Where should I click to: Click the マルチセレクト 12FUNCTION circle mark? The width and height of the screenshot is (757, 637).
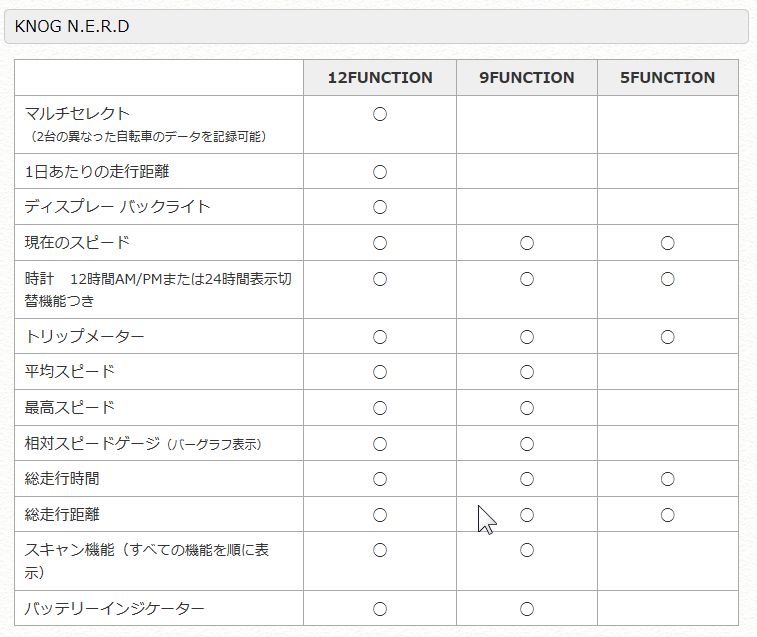[x=380, y=114]
